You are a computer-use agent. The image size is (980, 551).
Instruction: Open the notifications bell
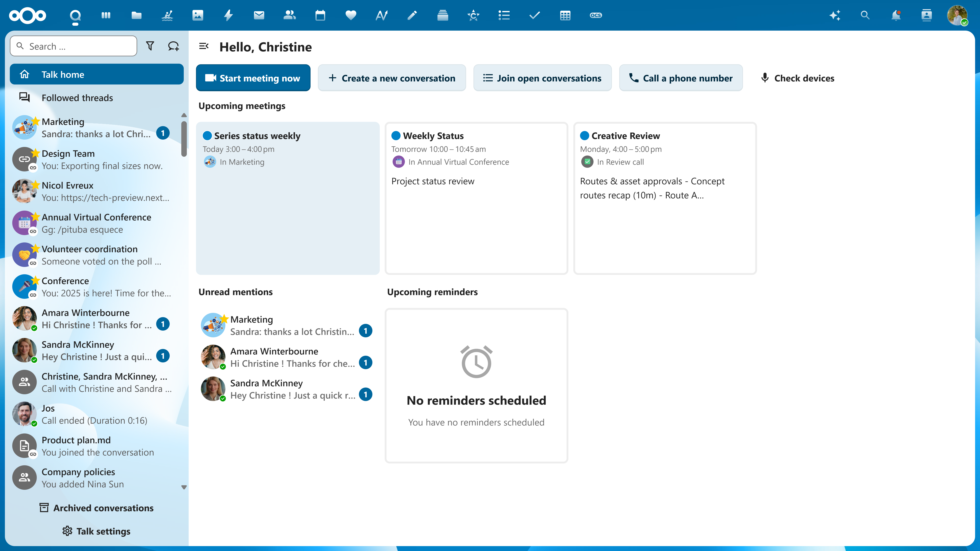pyautogui.click(x=896, y=16)
